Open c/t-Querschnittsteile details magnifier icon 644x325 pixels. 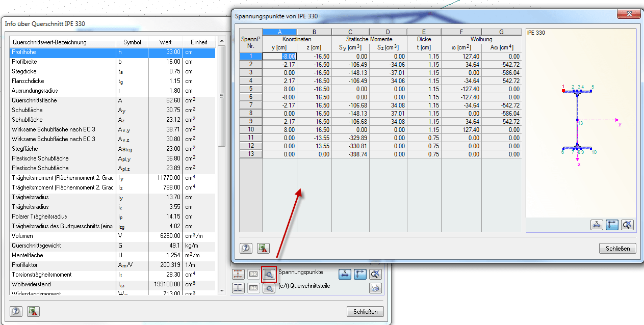tap(269, 288)
